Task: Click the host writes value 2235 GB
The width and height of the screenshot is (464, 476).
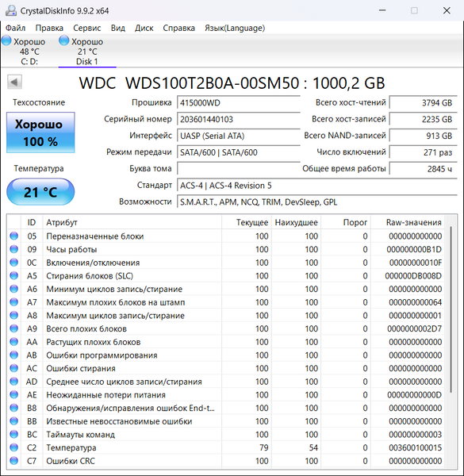Action: pyautogui.click(x=424, y=119)
